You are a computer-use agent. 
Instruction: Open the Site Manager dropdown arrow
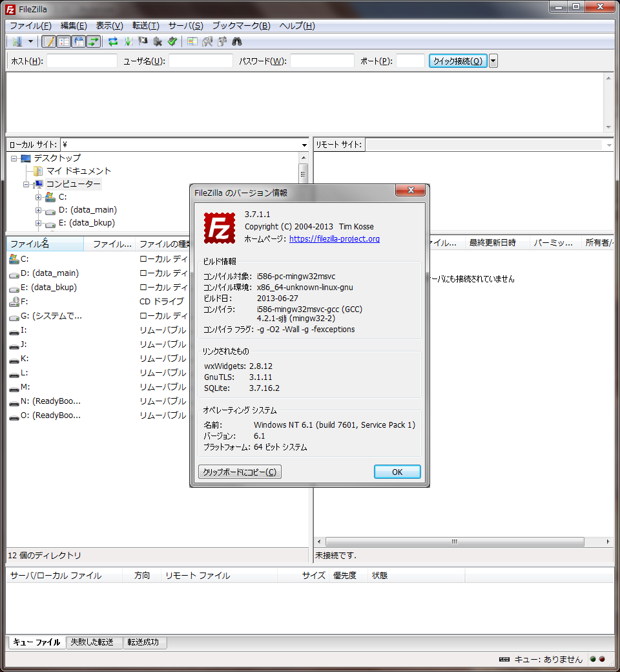[30, 41]
